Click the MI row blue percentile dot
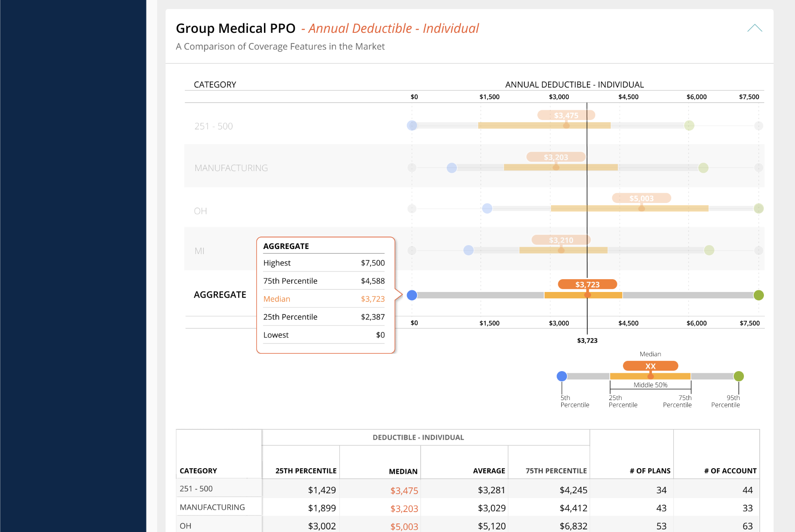 pos(468,250)
